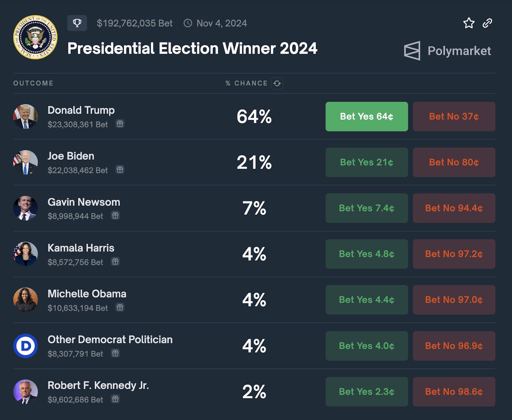Screen dimensions: 512x420
Task: Favorite this market with the star icon
Action: pos(469,23)
